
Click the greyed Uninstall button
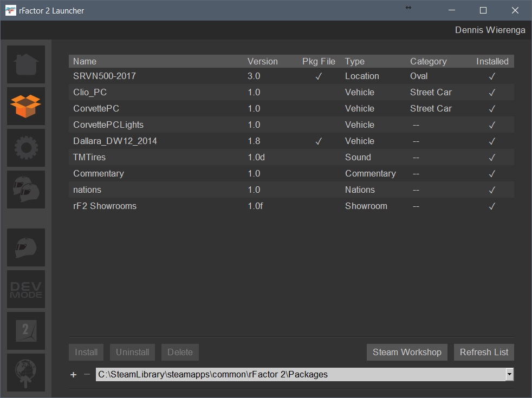click(132, 352)
